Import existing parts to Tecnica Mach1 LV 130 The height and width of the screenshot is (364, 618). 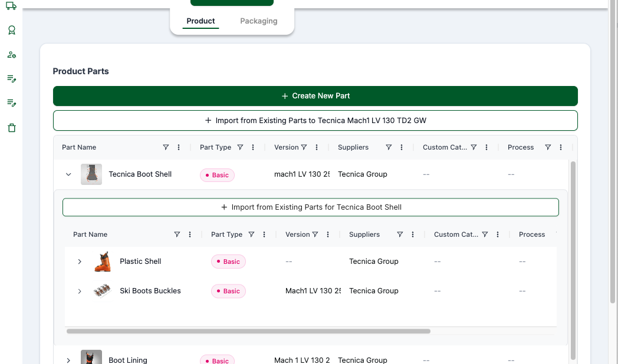(315, 120)
